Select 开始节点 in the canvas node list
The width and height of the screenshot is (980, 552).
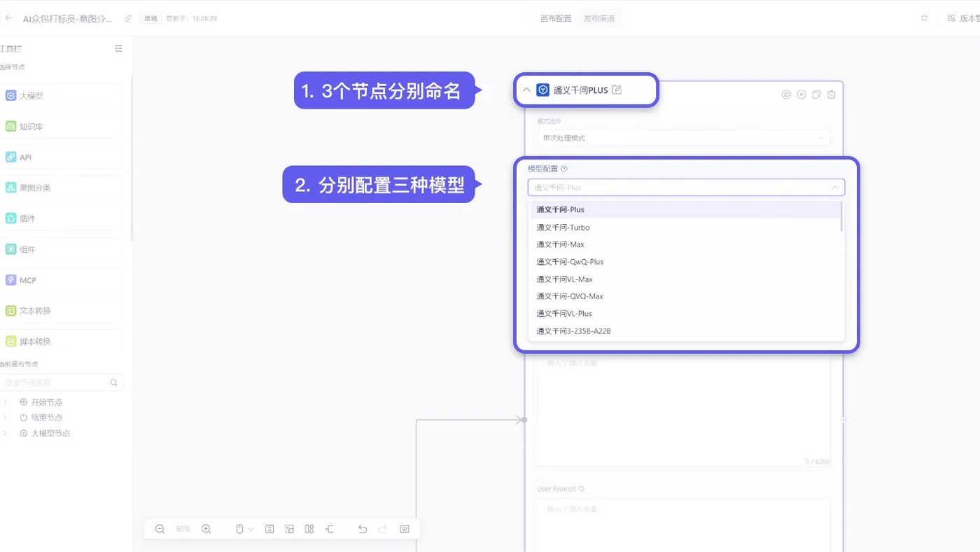tap(46, 402)
